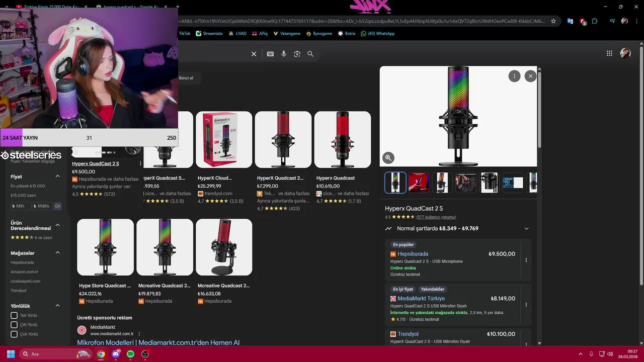Expand the Normal şartlarda price range

527,228
